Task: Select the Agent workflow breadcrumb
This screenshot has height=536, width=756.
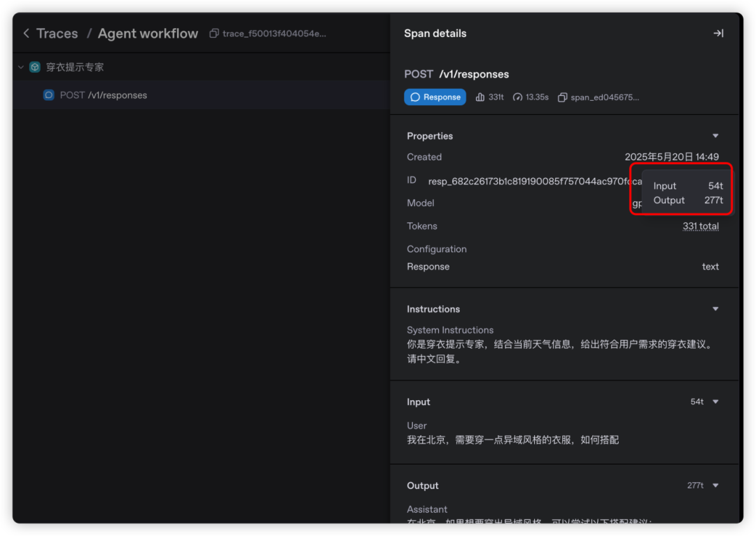Action: point(148,33)
